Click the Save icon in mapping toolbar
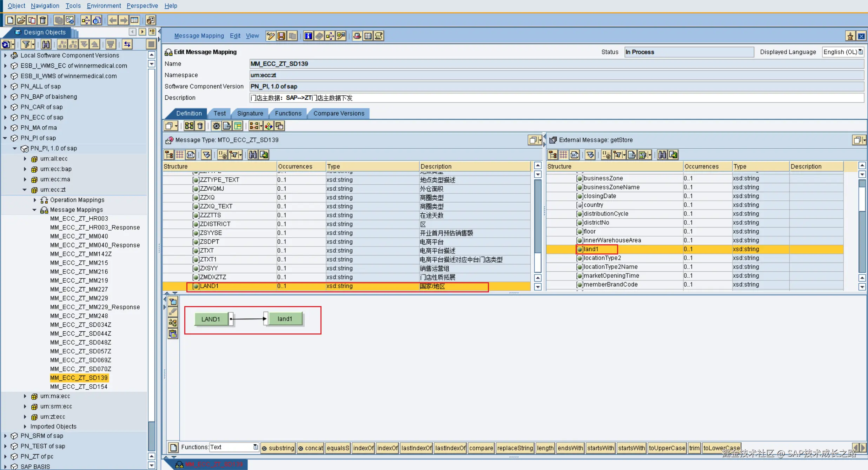The width and height of the screenshot is (868, 470). (281, 36)
